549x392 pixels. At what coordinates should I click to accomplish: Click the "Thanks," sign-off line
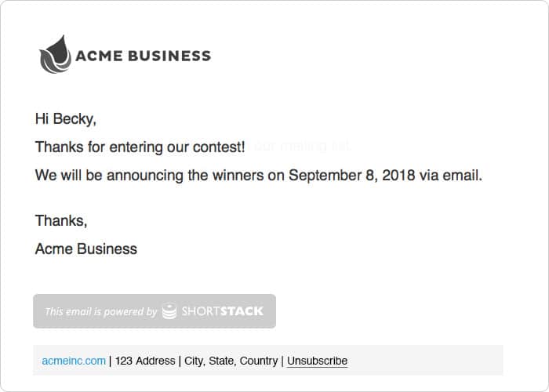[61, 220]
